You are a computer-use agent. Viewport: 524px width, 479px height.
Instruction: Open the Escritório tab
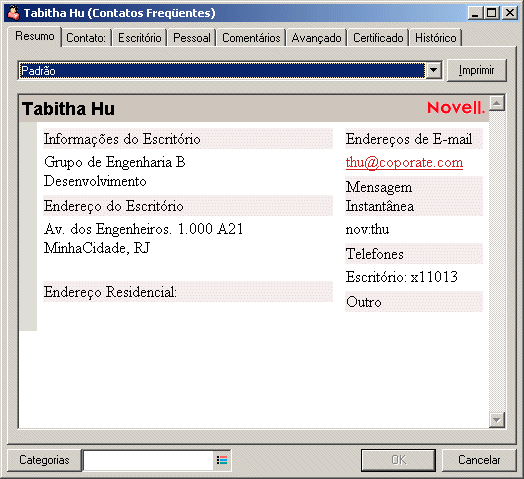140,38
